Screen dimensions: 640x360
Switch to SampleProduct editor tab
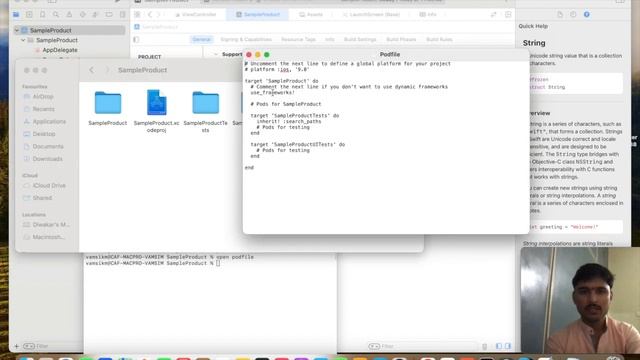pyautogui.click(x=258, y=15)
